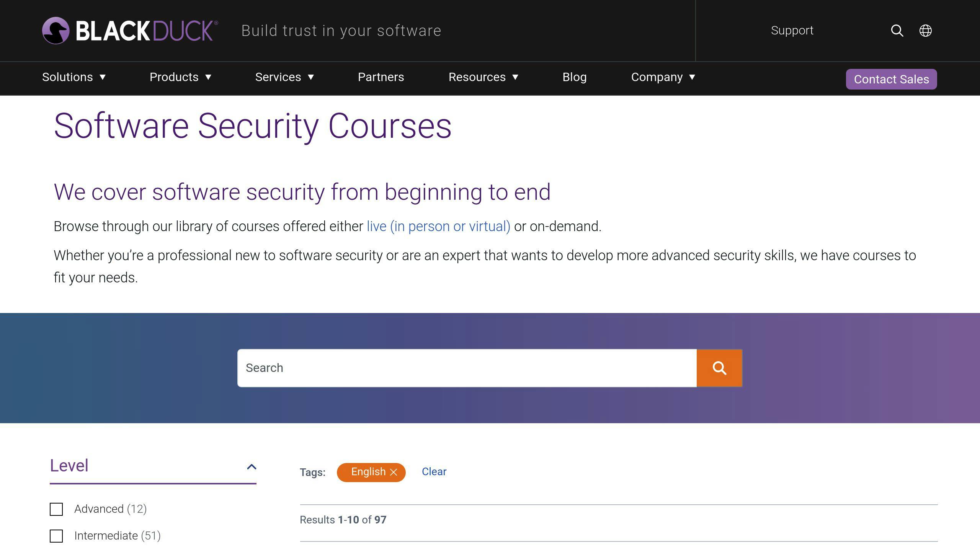Screen dimensions: 980x551
Task: Click the Contact Sales button
Action: coord(891,79)
